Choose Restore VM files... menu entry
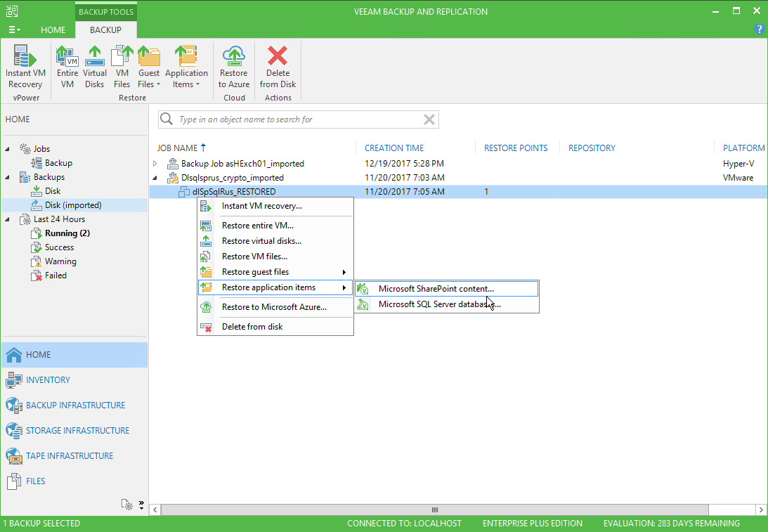768x532 pixels. (275, 257)
